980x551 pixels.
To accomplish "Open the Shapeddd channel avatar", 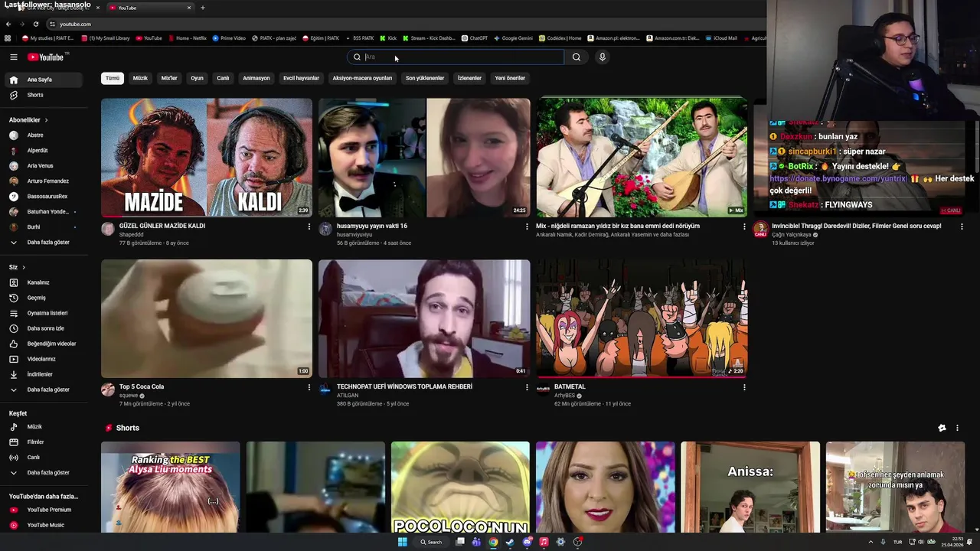I will click(108, 230).
